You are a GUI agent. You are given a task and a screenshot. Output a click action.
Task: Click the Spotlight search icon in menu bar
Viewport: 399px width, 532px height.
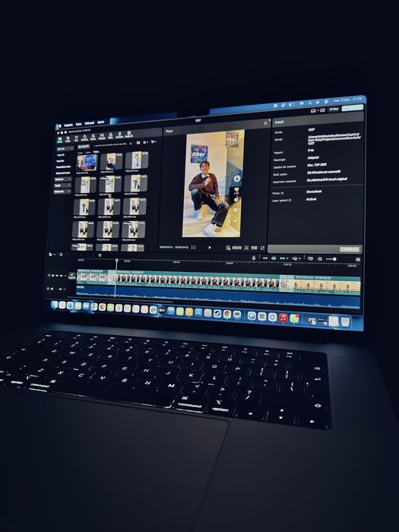(310, 103)
